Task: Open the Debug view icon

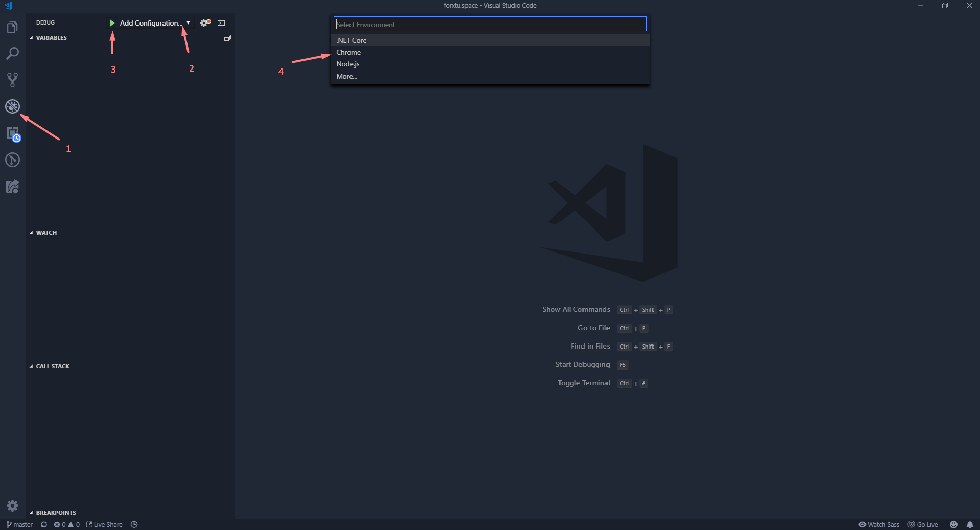Action: (x=12, y=106)
